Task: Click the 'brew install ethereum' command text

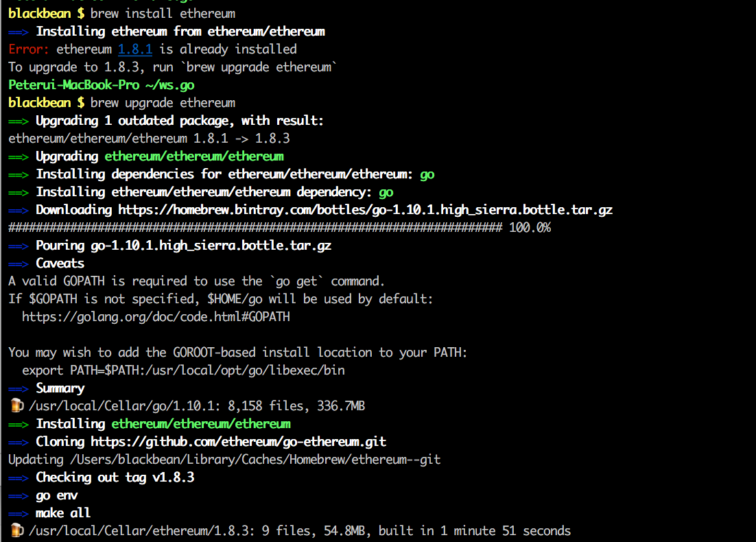Action: coord(163,14)
